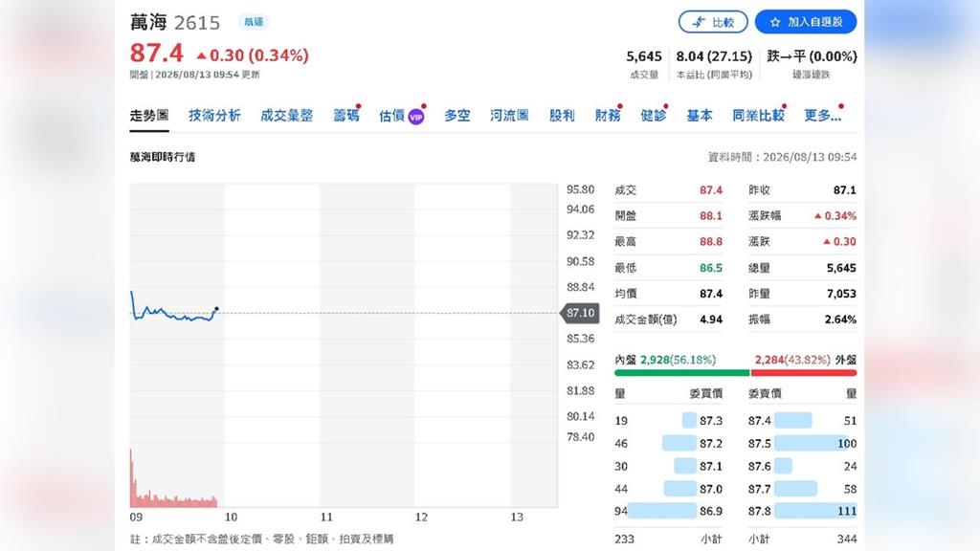Click the 87.0 bid price row
Viewport: 980px width, 551px height.
tap(669, 489)
